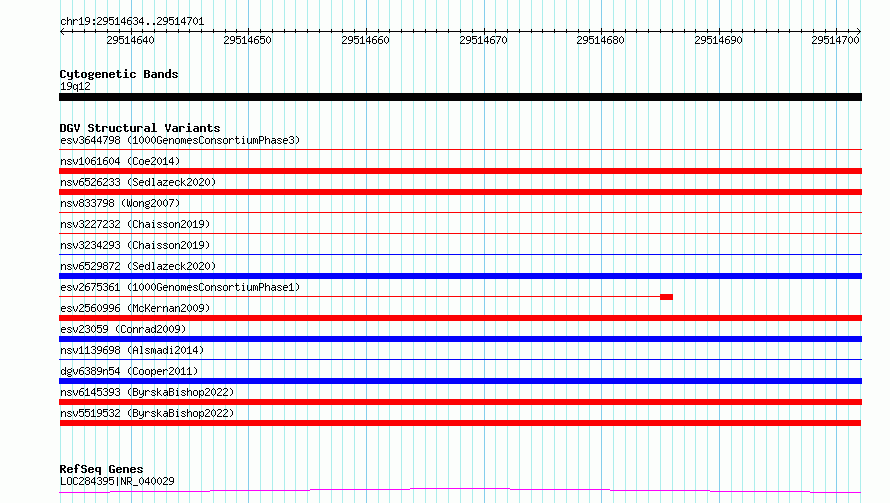Click the small red block of esv2675361
890x503 pixels.
point(666,297)
